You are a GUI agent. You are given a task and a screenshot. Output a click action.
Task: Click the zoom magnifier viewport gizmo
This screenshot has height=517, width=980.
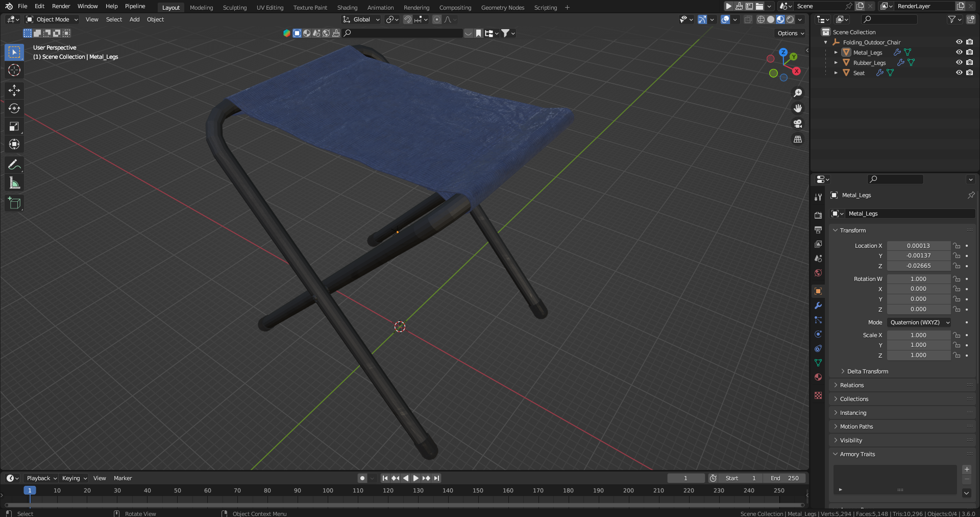point(798,93)
